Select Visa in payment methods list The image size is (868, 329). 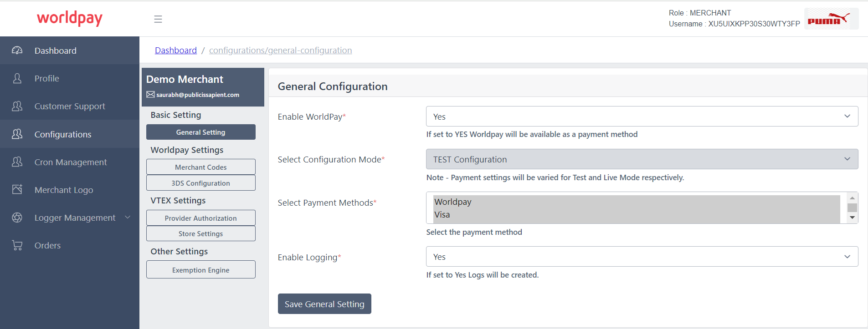coord(442,215)
